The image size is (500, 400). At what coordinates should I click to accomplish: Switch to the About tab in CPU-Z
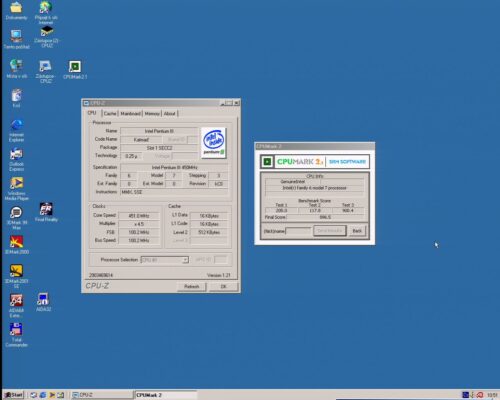click(x=170, y=114)
